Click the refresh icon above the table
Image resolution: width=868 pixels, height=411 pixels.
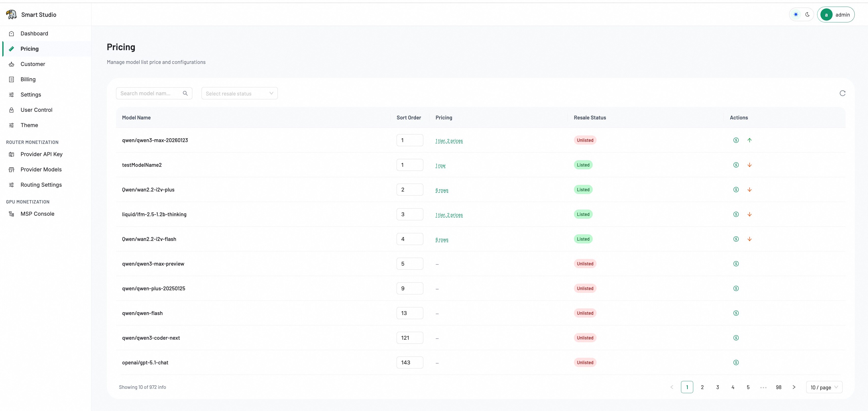pos(842,93)
